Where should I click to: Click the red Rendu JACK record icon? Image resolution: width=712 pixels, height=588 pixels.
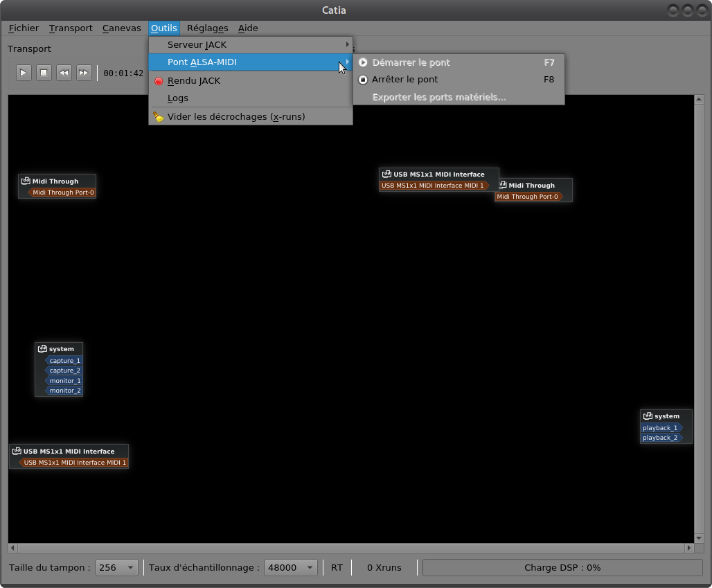tap(159, 81)
